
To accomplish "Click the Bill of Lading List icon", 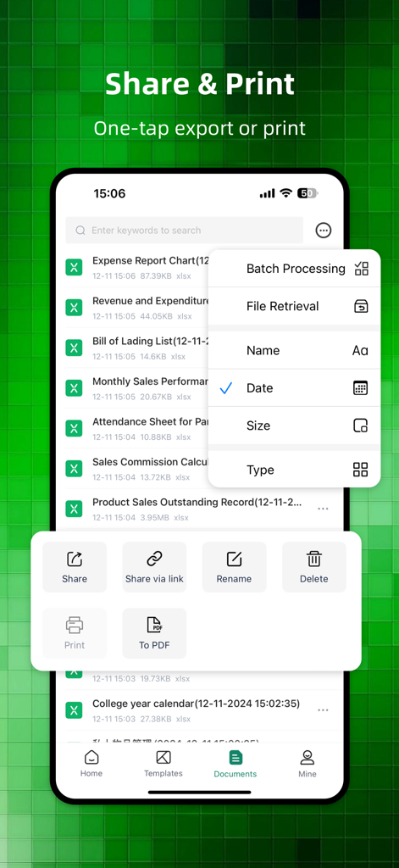I will click(74, 348).
